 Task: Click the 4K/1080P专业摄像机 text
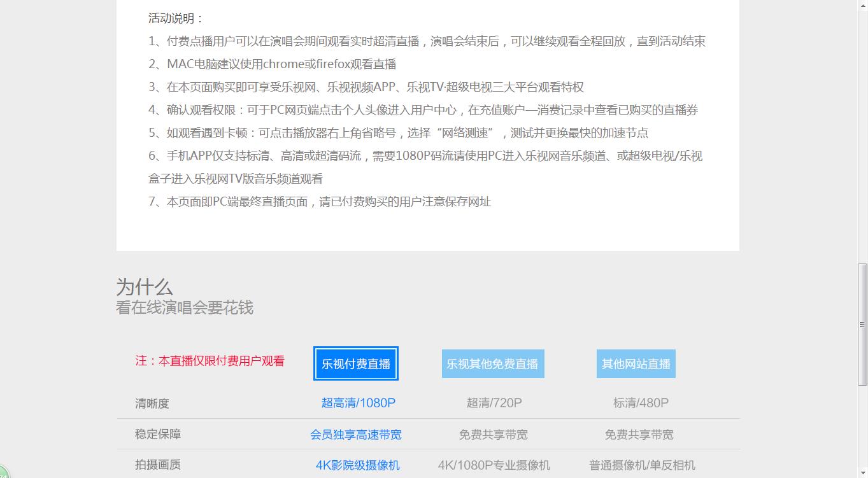tap(494, 465)
